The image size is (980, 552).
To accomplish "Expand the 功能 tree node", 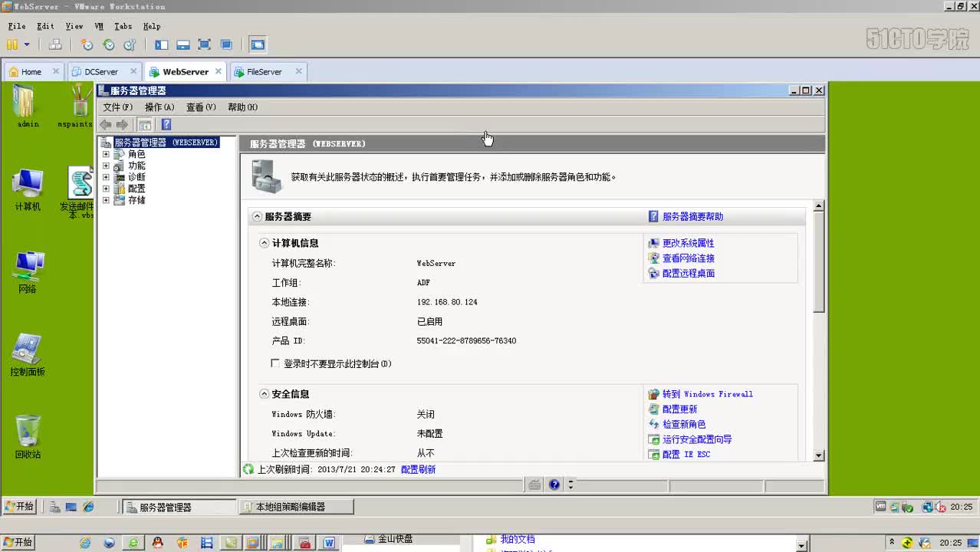I will pyautogui.click(x=106, y=166).
